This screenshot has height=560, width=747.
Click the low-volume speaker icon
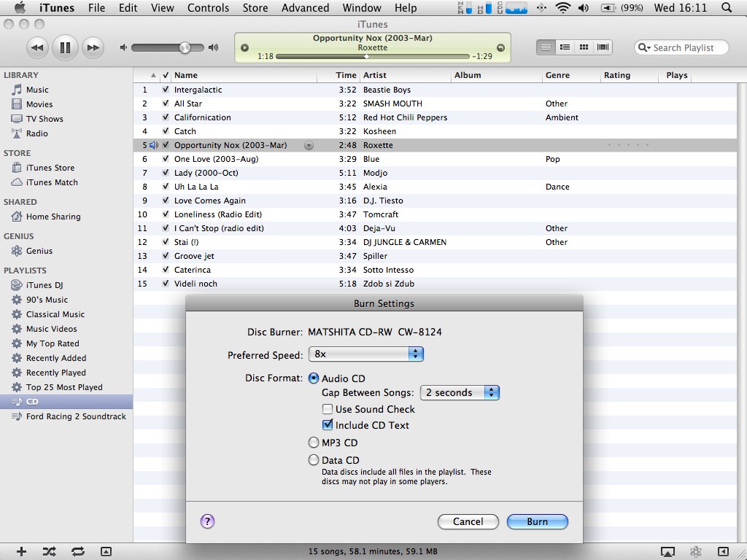coord(123,47)
